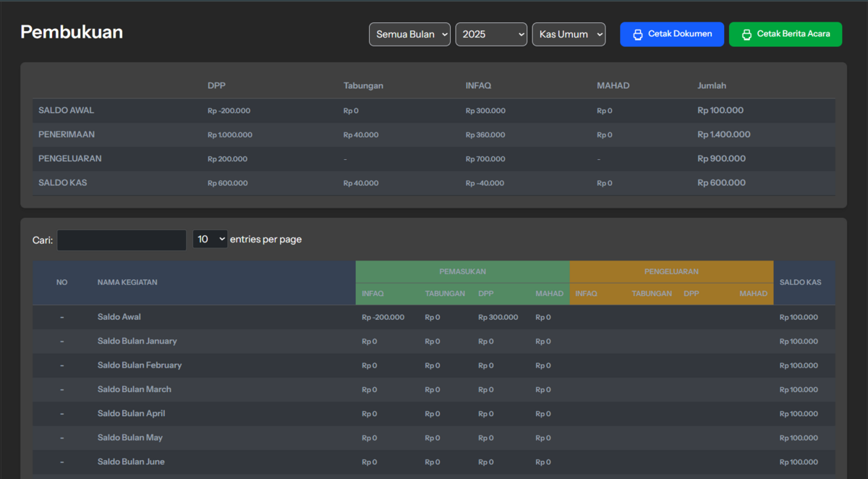Click the SALDO KAS table column header
Viewport: 868px width, 479px height.
800,282
